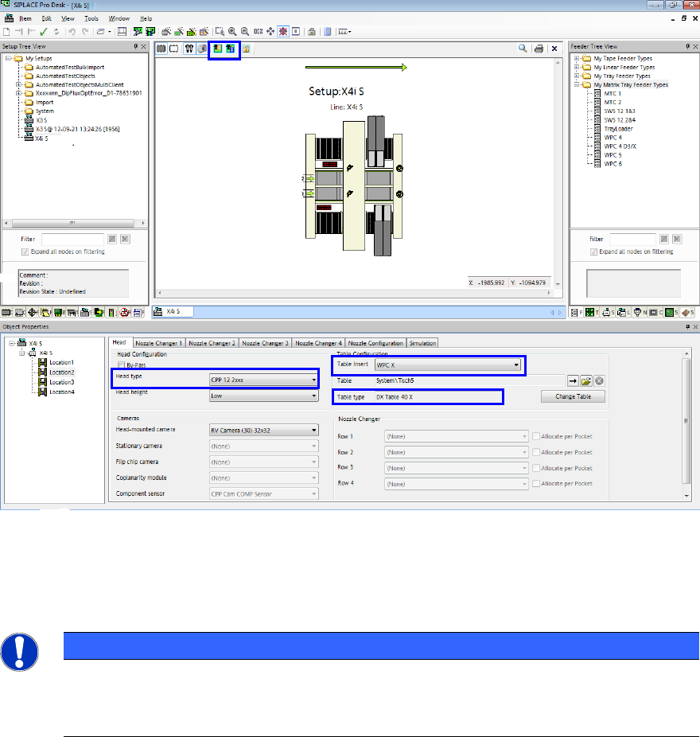Image resolution: width=700 pixels, height=737 pixels.
Task: Pin the Setup Tree View panel
Action: click(x=136, y=46)
